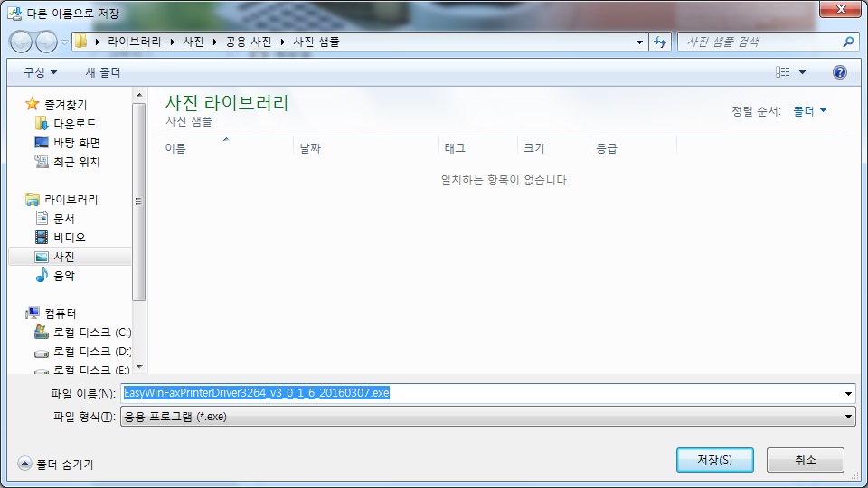Expand the 파일 이름 dropdown arrow

point(848,393)
